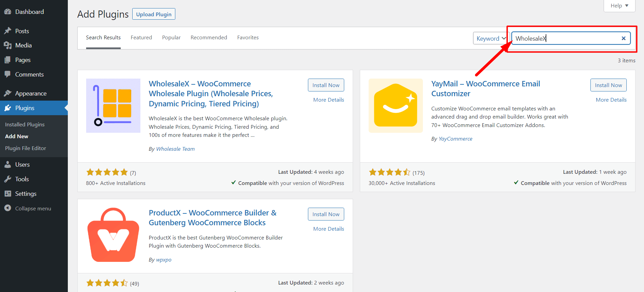Viewport: 644px width, 292px height.
Task: Open the Plugins menu
Action: tap(34, 108)
